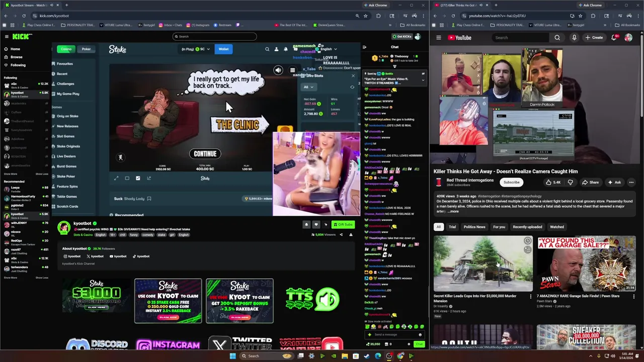Expand the pinned message chevron
The width and height of the screenshot is (644, 362).
[x=423, y=80]
